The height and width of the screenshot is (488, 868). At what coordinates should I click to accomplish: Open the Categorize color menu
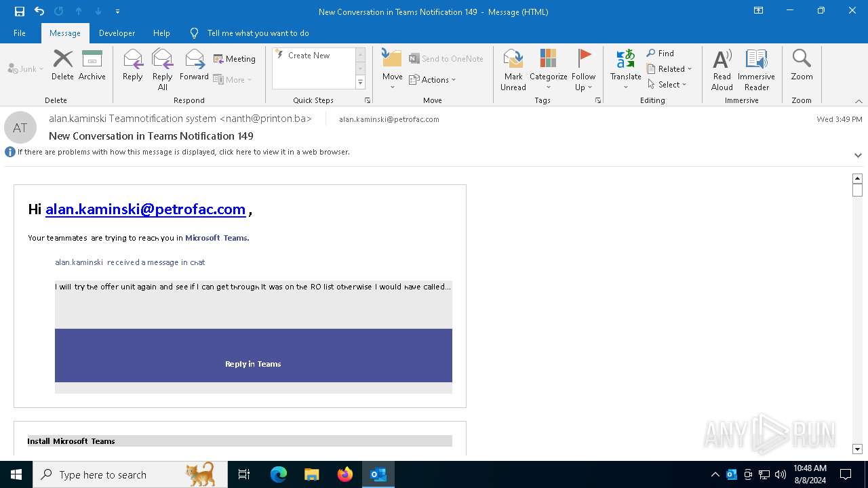point(548,70)
